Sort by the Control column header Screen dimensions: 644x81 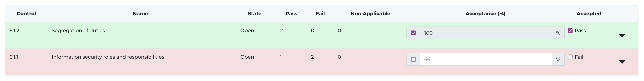click(x=26, y=14)
